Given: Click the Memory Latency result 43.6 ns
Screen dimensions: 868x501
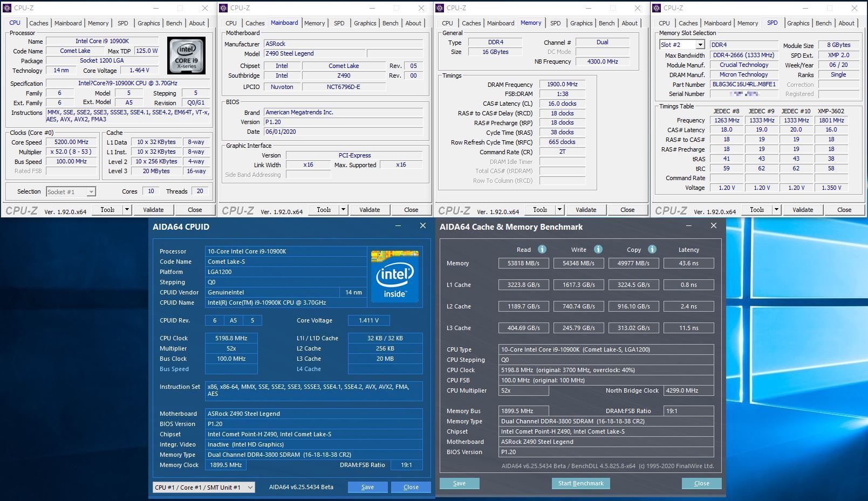Looking at the screenshot, I should click(689, 263).
